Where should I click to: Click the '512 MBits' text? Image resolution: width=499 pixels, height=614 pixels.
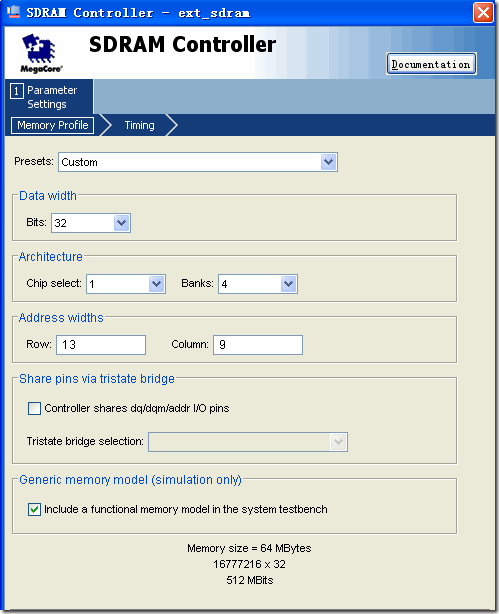(250, 580)
